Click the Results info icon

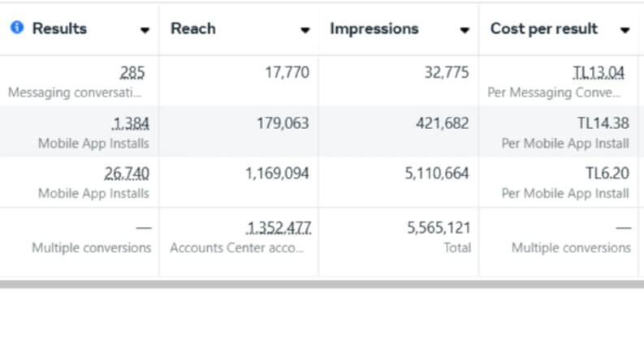point(17,28)
